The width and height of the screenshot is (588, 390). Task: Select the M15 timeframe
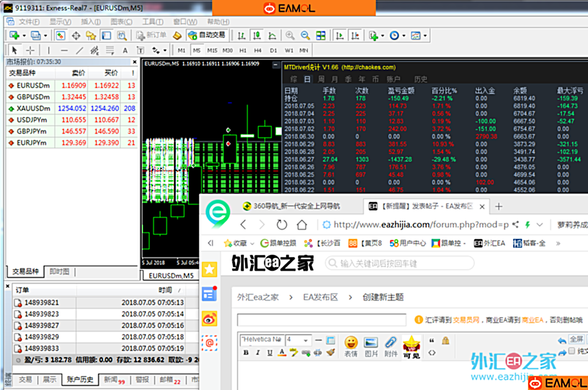(x=212, y=50)
